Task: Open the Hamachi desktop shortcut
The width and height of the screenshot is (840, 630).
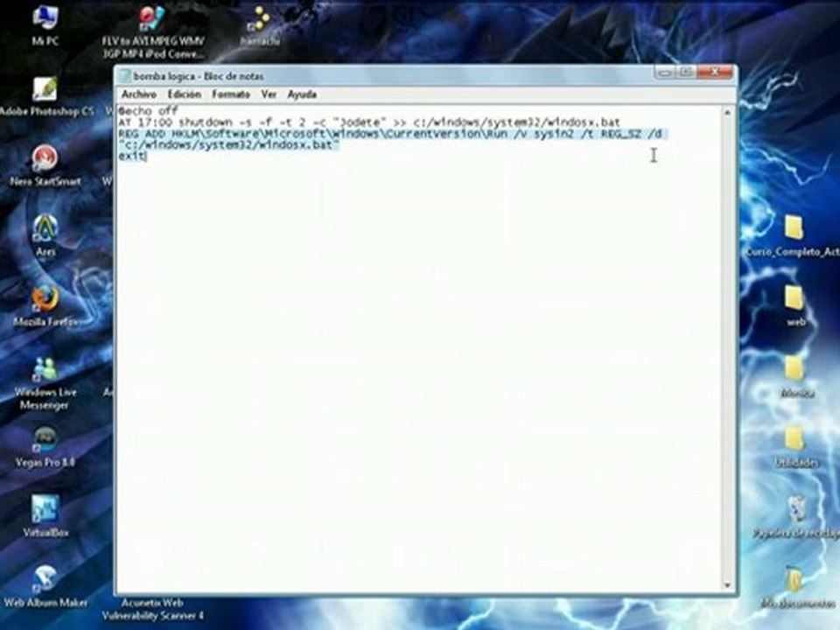Action: [x=259, y=25]
